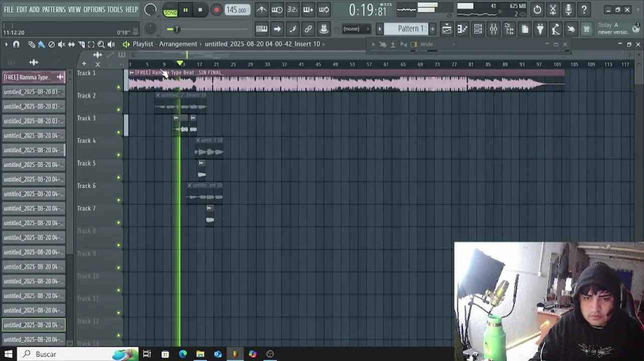644x361 pixels.
Task: Mute Track 3 with its green LED
Action: 119,132
